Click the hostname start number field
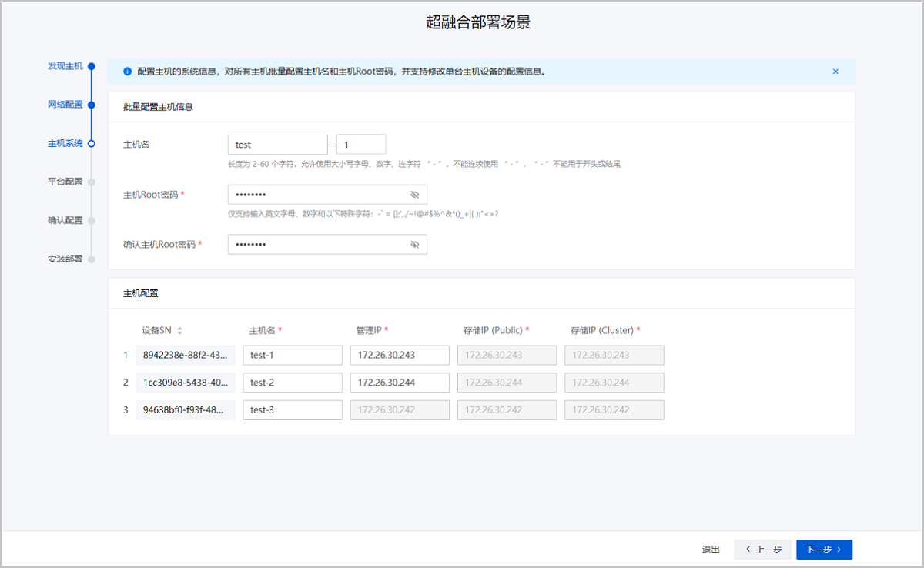The image size is (924, 568). pos(360,145)
